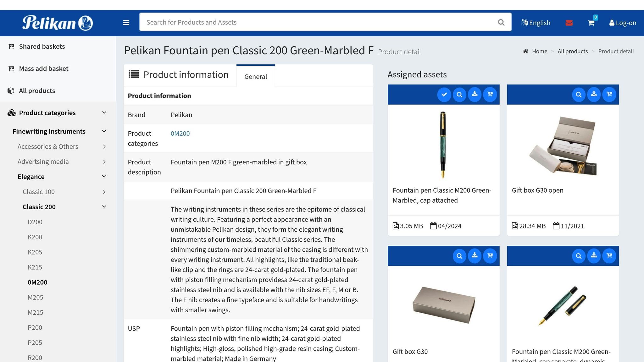Image resolution: width=644 pixels, height=362 pixels.
Task: Collapse the Classic 200 category
Action: (x=104, y=207)
